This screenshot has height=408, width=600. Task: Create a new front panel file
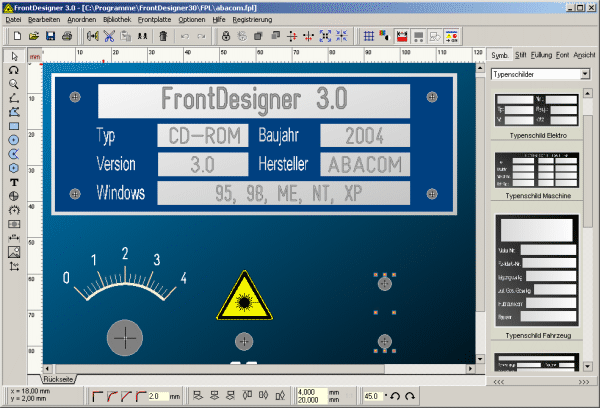(17, 36)
